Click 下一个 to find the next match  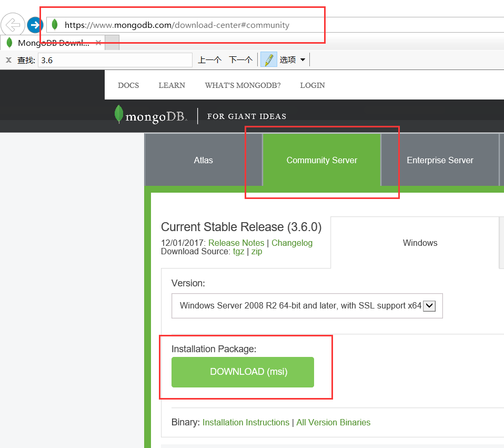pos(240,59)
